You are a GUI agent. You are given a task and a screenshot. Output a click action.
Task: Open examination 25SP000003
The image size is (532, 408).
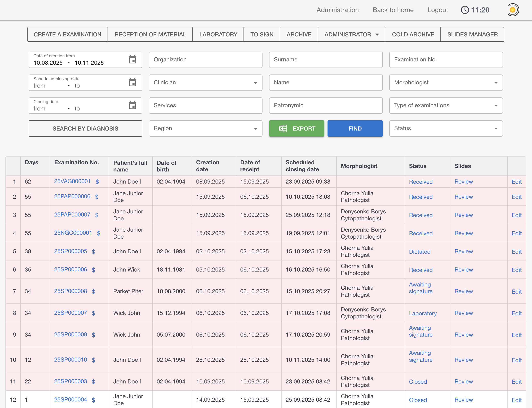pyautogui.click(x=70, y=381)
